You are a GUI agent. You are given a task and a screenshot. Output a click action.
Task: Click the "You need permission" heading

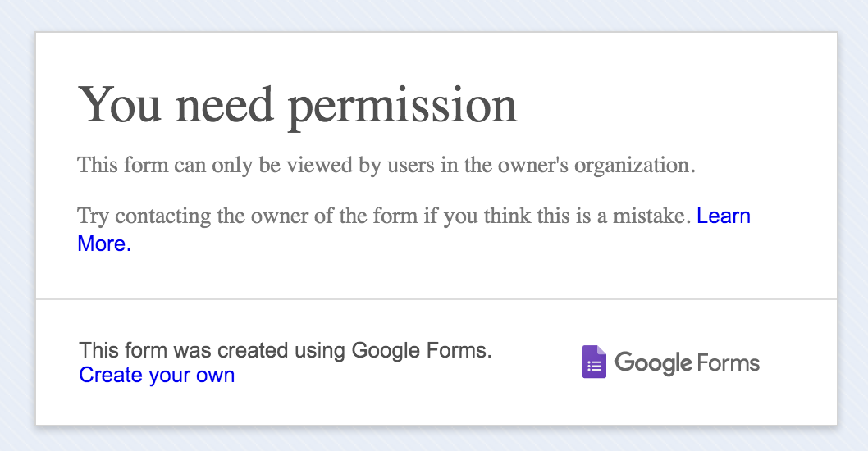point(298,105)
